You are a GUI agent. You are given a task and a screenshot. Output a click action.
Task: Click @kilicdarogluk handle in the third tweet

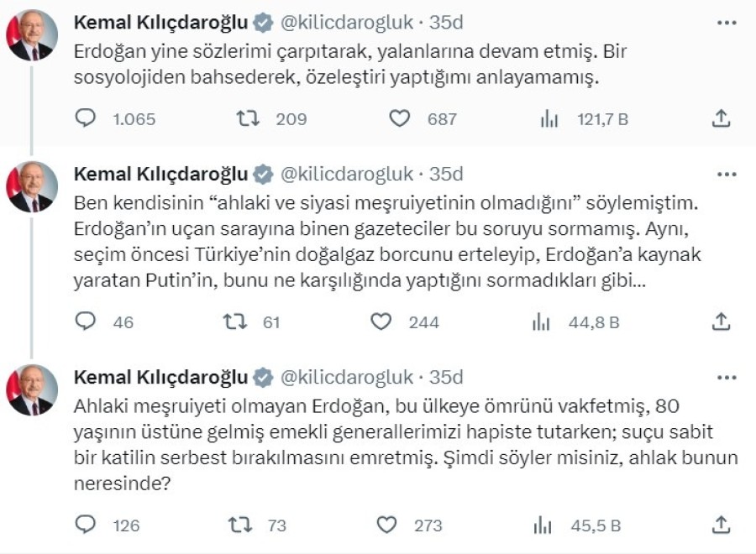click(346, 377)
